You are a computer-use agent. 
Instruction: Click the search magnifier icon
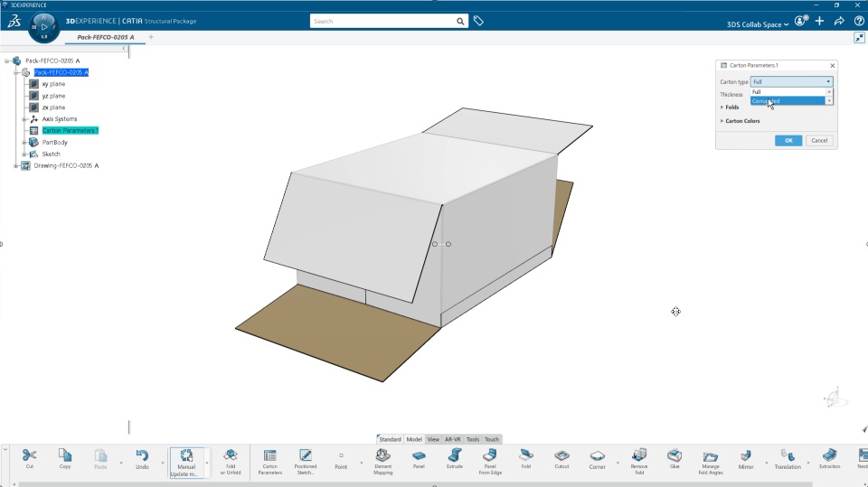click(460, 21)
